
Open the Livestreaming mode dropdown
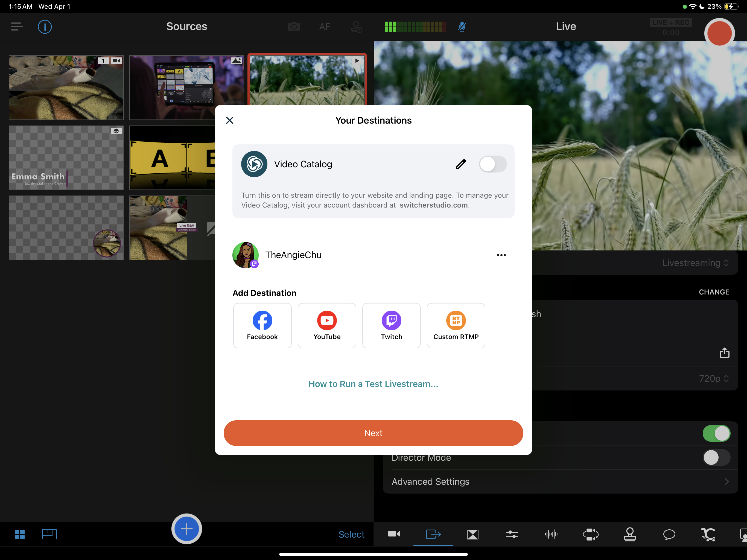[695, 263]
